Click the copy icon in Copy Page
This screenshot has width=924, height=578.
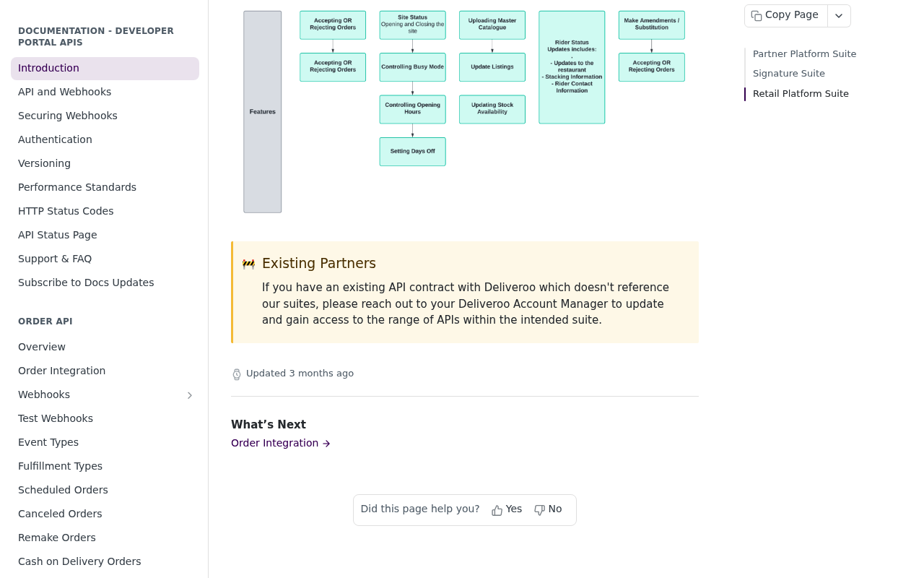(x=757, y=15)
